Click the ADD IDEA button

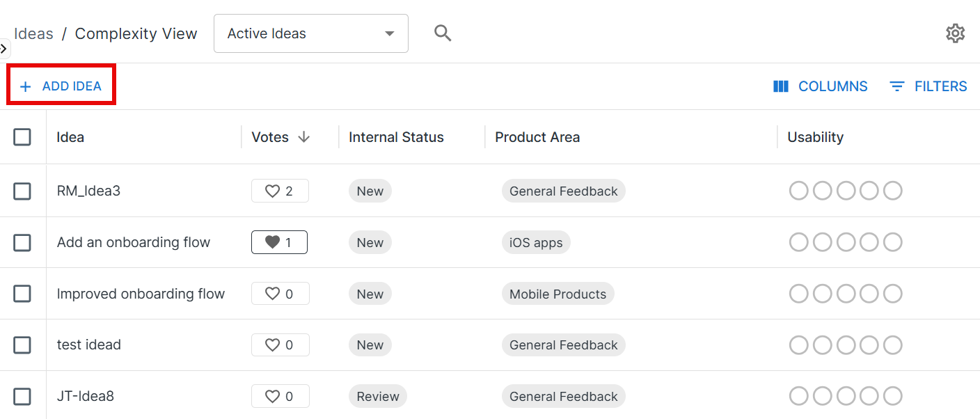point(61,84)
